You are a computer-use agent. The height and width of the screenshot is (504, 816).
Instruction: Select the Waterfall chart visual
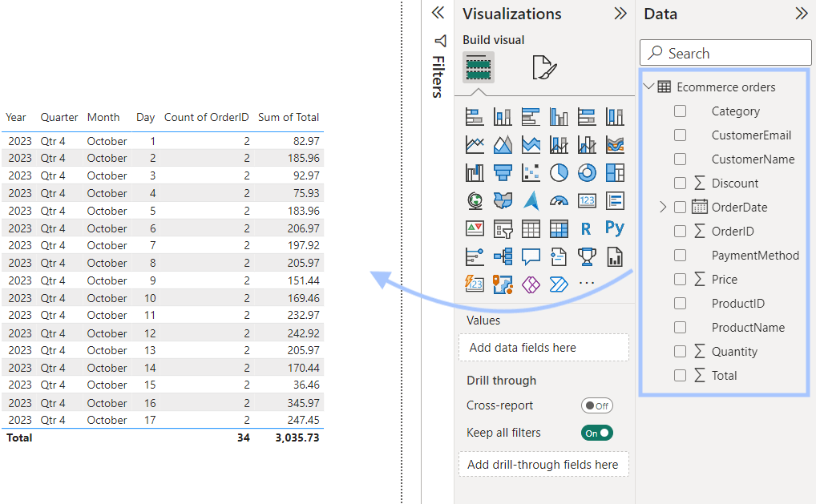point(475,173)
